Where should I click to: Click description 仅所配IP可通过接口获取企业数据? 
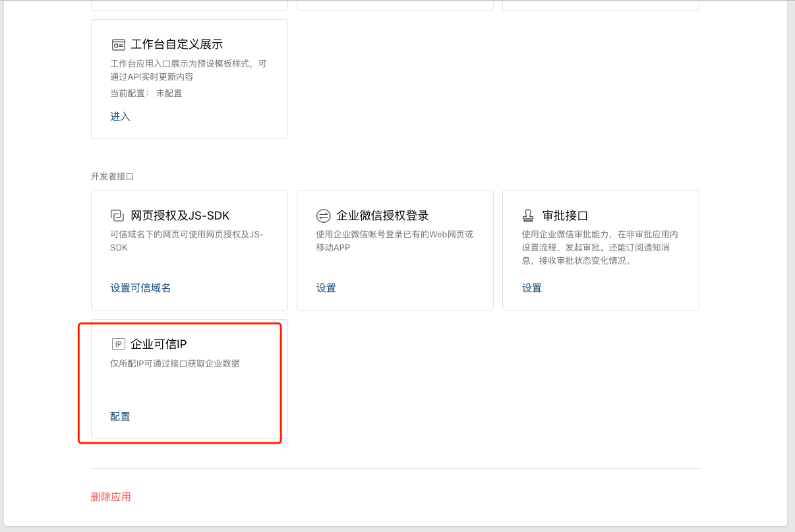175,363
